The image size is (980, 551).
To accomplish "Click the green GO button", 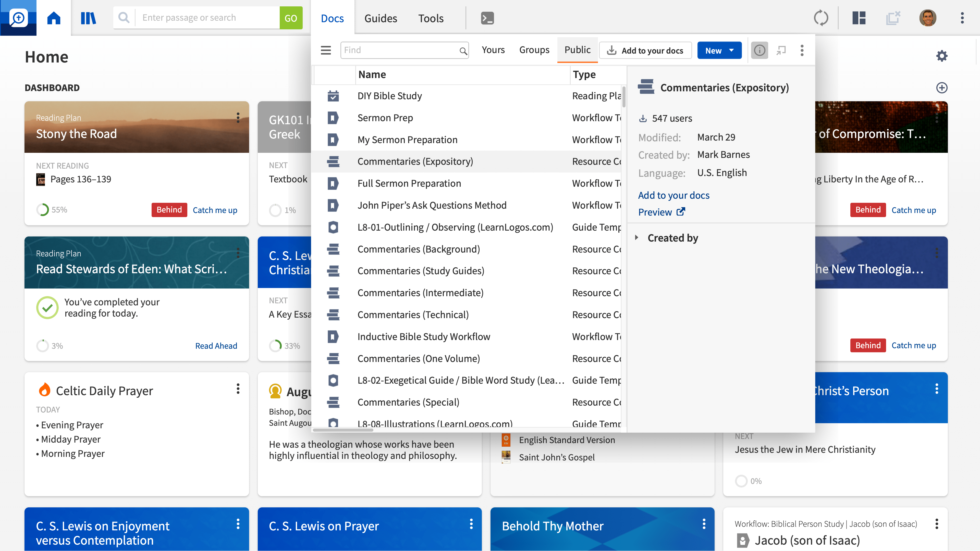I will point(291,18).
